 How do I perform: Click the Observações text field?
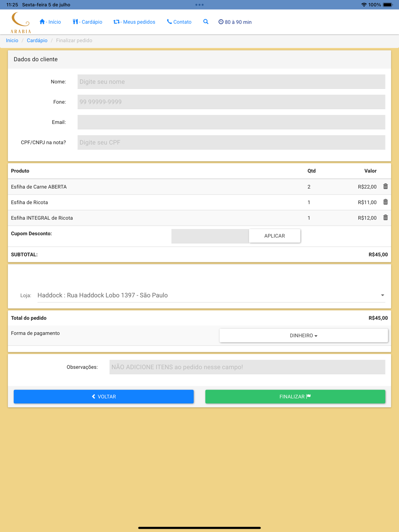click(x=247, y=367)
